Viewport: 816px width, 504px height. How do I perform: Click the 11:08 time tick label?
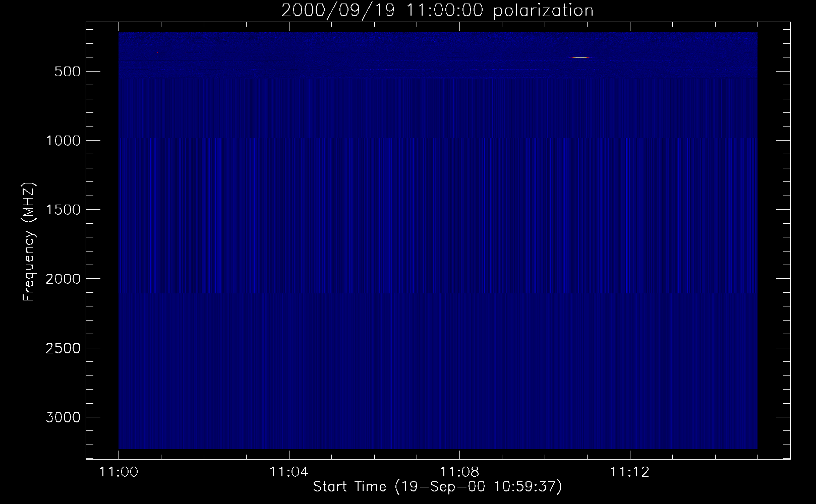pos(459,472)
